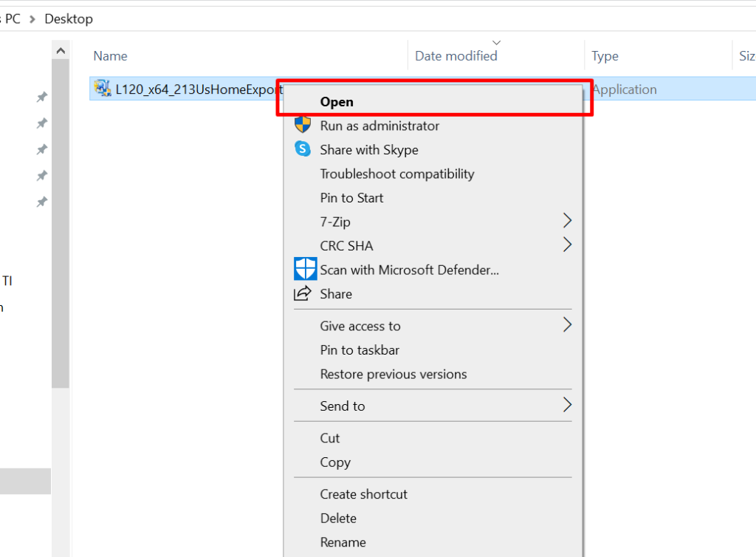Expand the CRC SHA submenu arrow
The width and height of the screenshot is (756, 557).
pyautogui.click(x=567, y=245)
